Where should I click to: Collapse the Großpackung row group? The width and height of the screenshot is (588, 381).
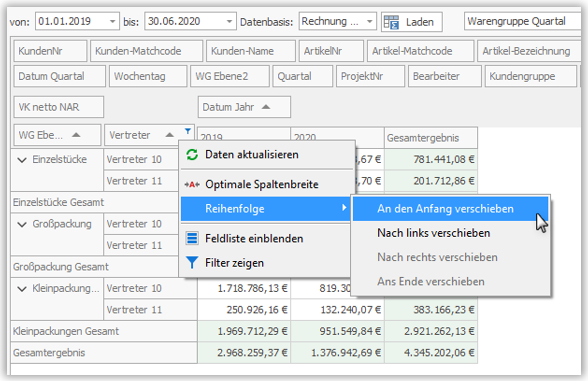[x=22, y=225]
